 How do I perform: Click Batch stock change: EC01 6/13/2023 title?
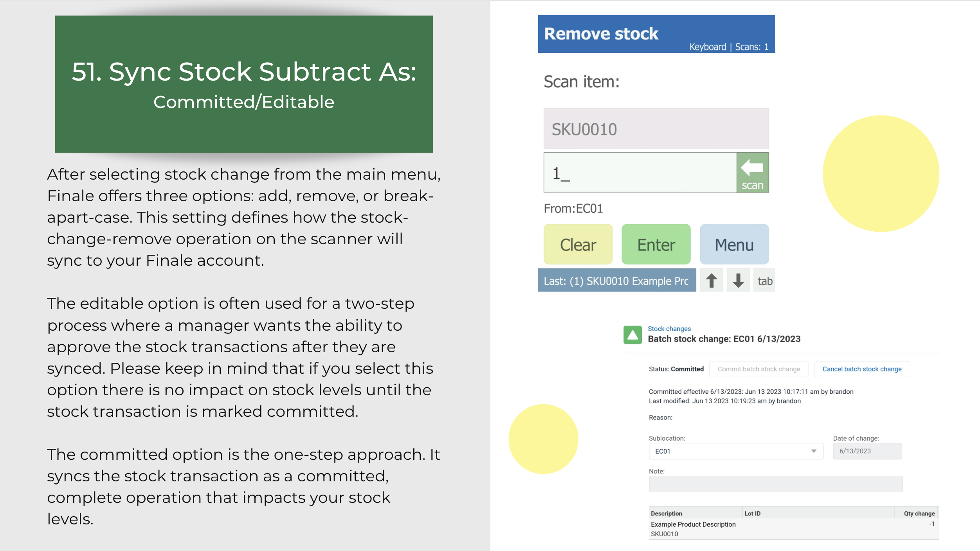pos(724,339)
